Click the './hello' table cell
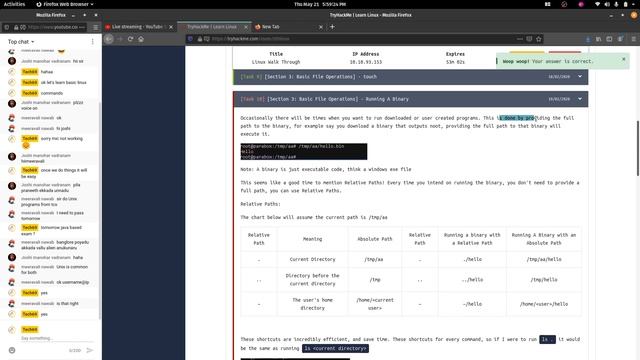This screenshot has height=360, width=640. coord(472,259)
